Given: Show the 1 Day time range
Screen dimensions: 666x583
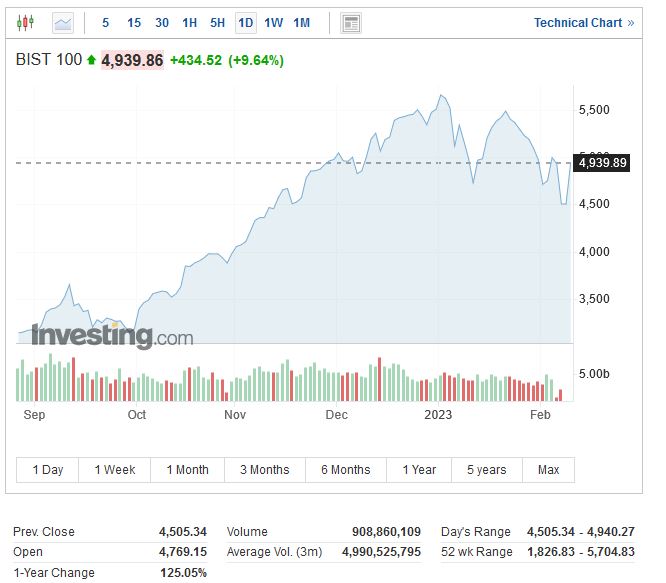Looking at the screenshot, I should [x=48, y=470].
